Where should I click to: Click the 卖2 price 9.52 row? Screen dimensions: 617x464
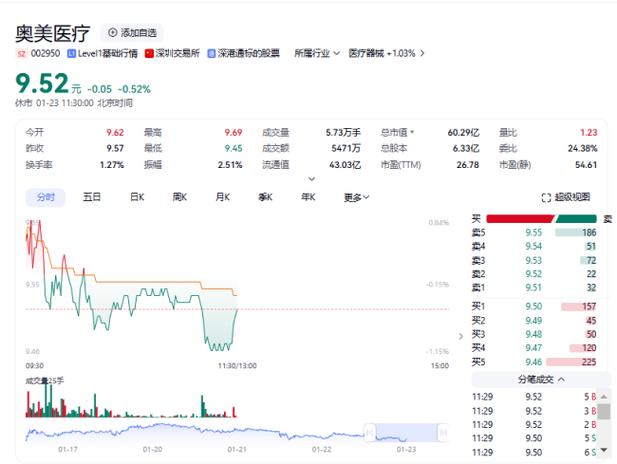coord(534,274)
